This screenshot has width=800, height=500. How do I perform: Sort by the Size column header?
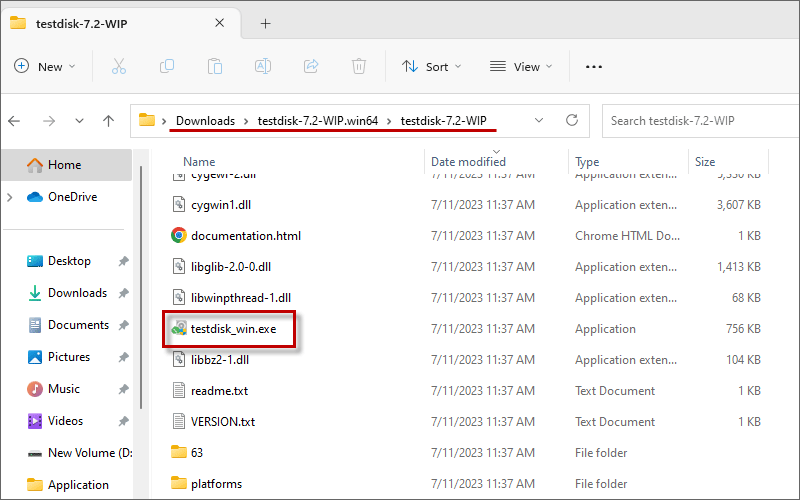[705, 162]
